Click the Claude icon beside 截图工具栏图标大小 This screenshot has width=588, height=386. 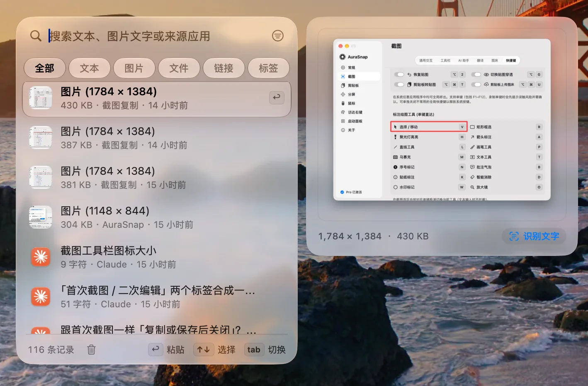click(x=41, y=257)
